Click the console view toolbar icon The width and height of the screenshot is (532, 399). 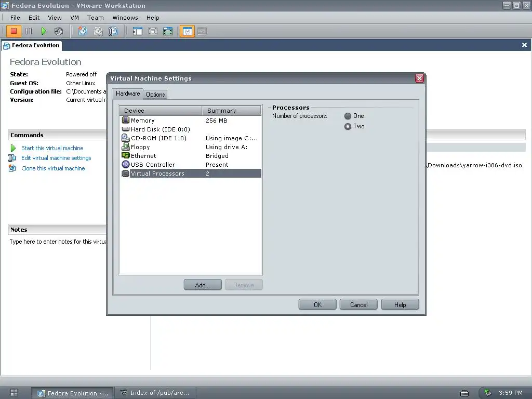point(202,31)
